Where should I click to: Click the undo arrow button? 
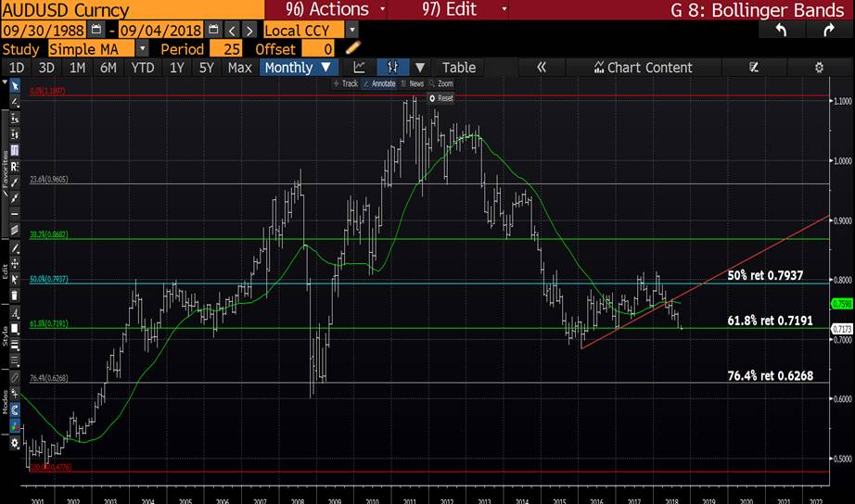pyautogui.click(x=781, y=30)
